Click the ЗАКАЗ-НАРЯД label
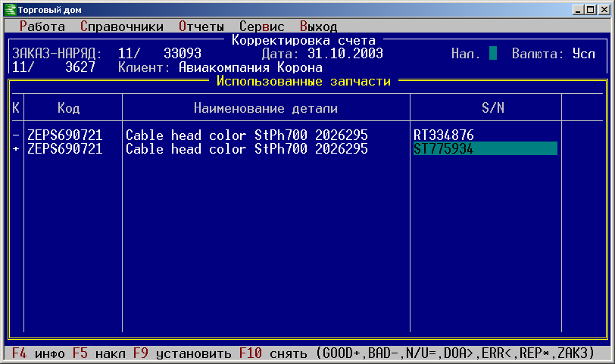 click(57, 53)
